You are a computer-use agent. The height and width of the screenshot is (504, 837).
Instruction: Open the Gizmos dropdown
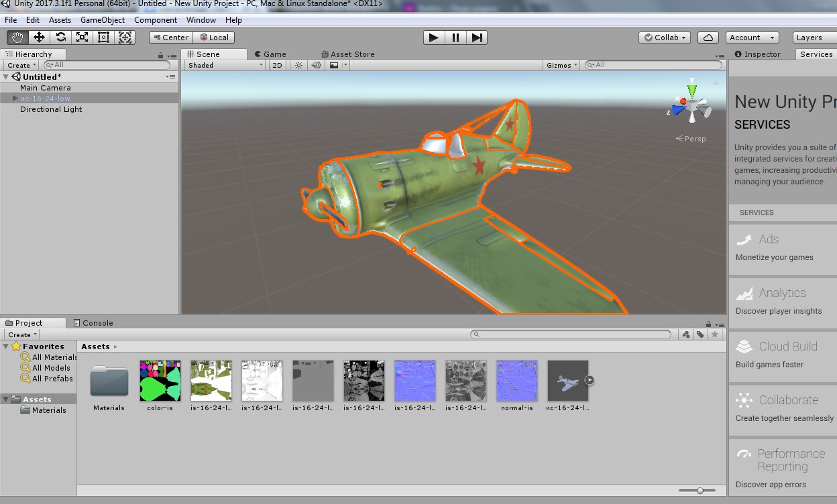562,65
